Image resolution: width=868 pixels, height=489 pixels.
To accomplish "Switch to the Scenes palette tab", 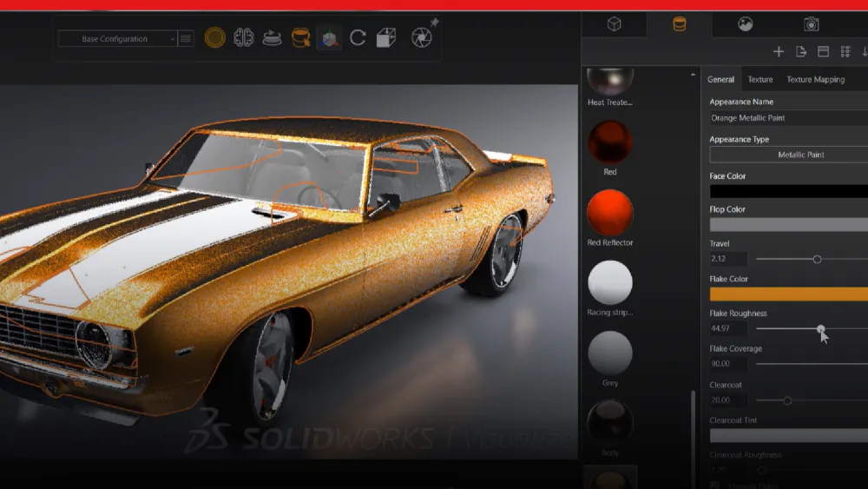I will click(x=745, y=23).
